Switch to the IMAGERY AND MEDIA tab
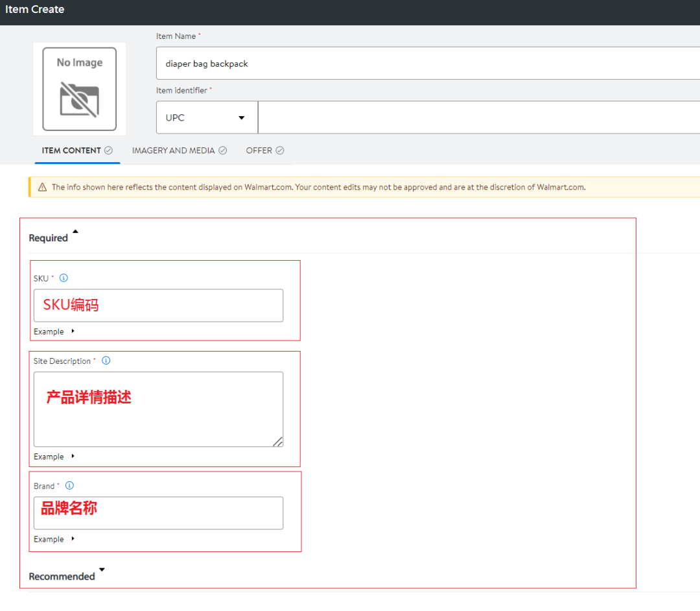 pyautogui.click(x=173, y=150)
